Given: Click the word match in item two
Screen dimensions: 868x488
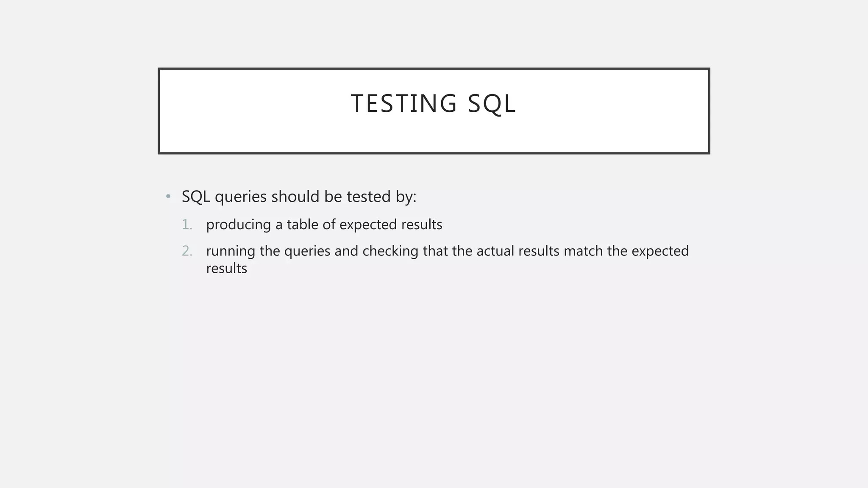Looking at the screenshot, I should (583, 251).
